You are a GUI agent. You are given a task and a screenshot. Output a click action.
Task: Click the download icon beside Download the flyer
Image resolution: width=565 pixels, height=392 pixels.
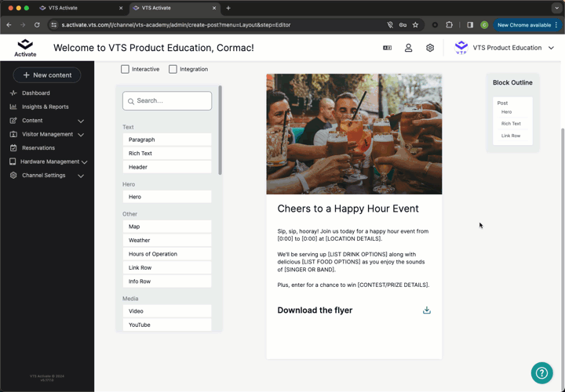click(x=427, y=310)
